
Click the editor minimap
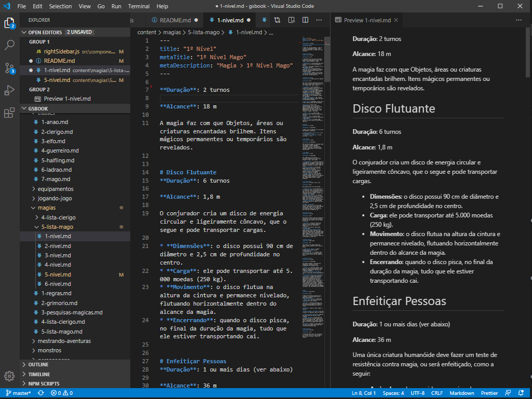tap(313, 156)
